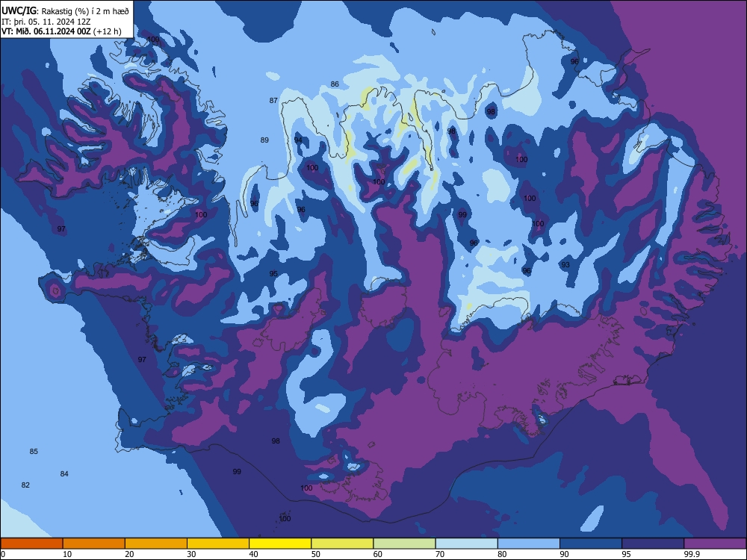Select the orange 10–20 legend color box
Viewport: 747px width, 560px height.
coord(94,544)
